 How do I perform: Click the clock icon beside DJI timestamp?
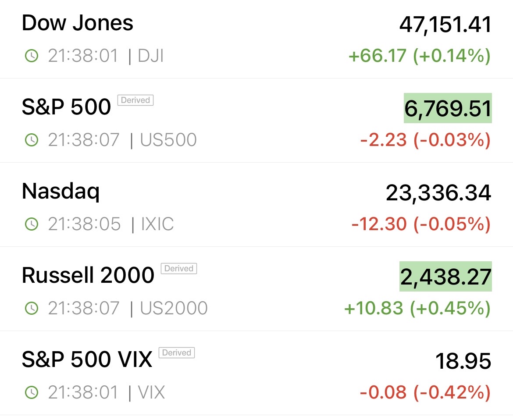[x=31, y=56]
